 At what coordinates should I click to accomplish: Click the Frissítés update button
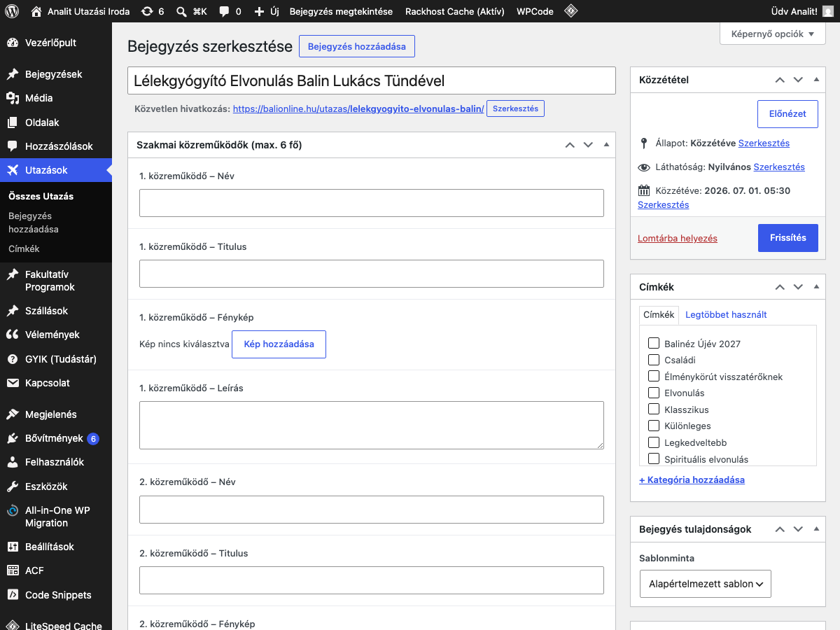pos(788,238)
